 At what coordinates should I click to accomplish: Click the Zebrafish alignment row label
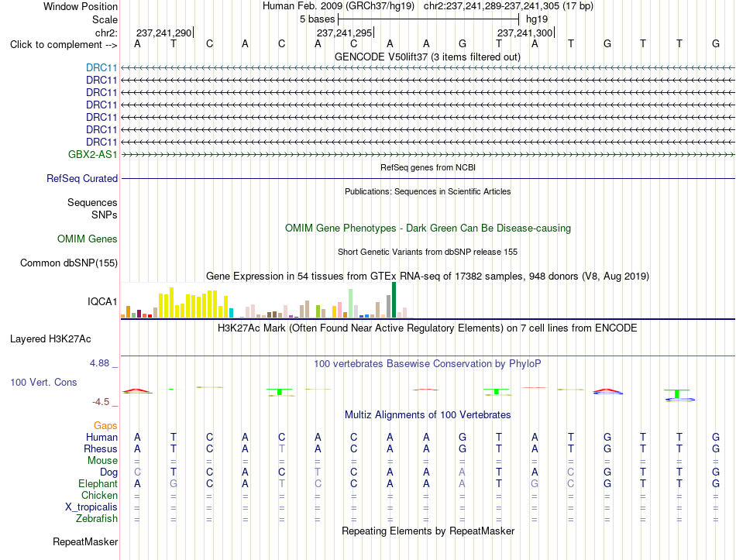(x=97, y=519)
